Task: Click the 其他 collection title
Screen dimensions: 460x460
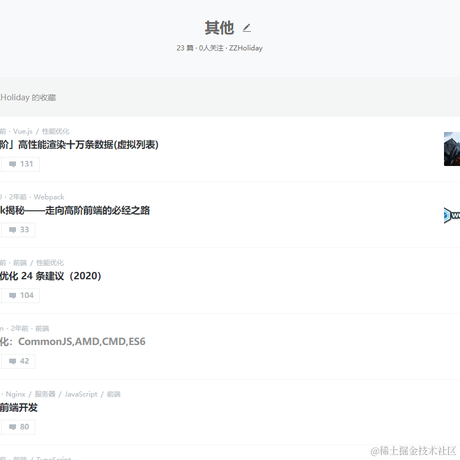Action: coord(219,28)
